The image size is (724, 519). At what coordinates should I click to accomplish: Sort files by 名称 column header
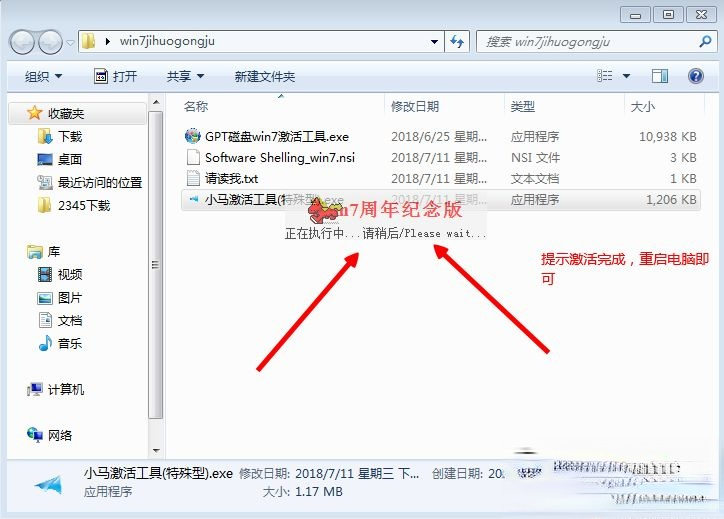(196, 107)
